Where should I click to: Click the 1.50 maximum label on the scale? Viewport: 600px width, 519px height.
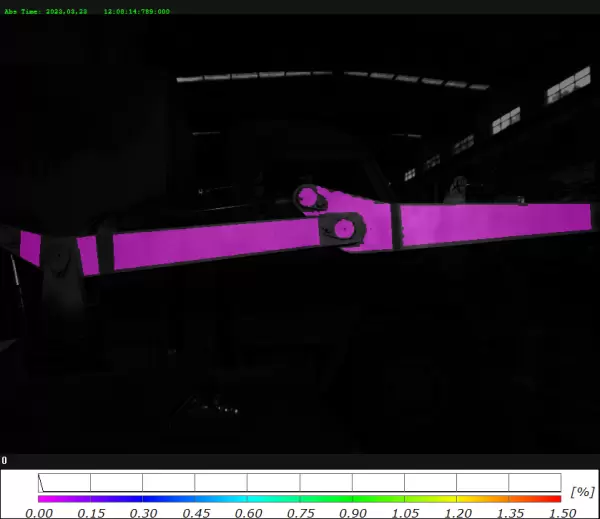coord(561,512)
